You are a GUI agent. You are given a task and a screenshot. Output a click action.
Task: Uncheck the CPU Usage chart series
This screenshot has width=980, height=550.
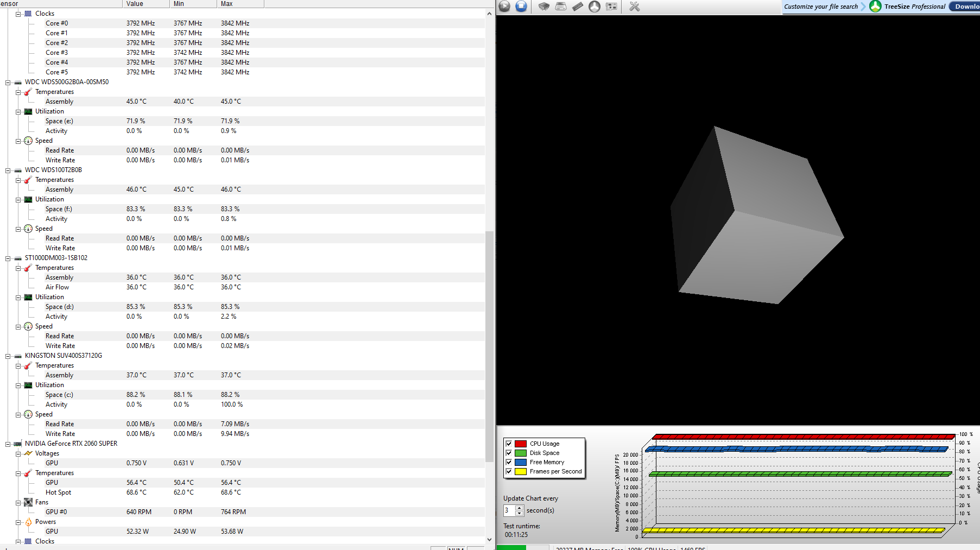(509, 444)
